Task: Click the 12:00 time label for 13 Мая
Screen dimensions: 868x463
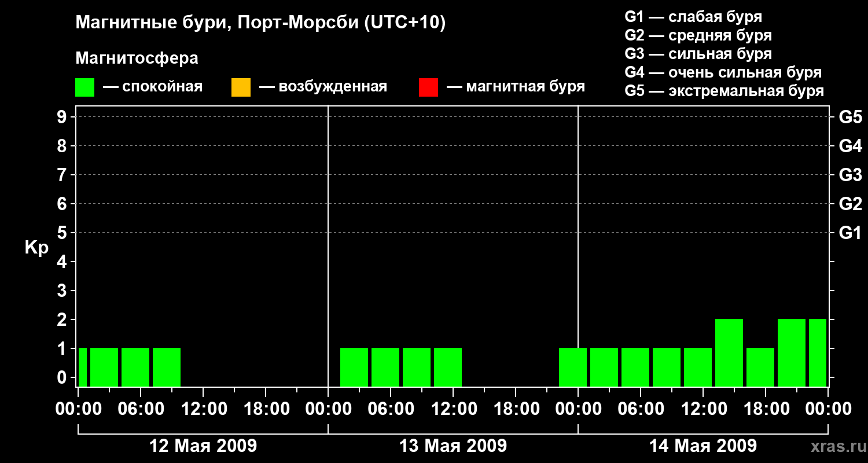Action: 453,409
